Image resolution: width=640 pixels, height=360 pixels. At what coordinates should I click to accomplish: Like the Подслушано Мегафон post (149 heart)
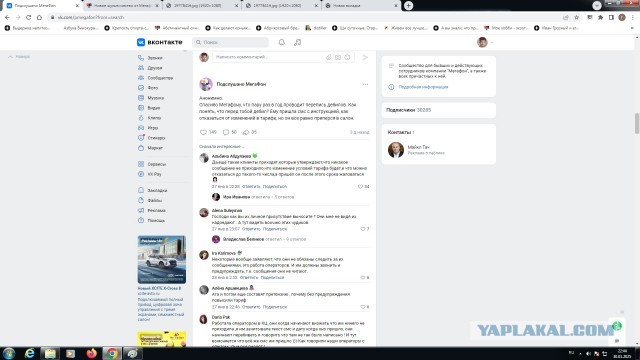208,132
